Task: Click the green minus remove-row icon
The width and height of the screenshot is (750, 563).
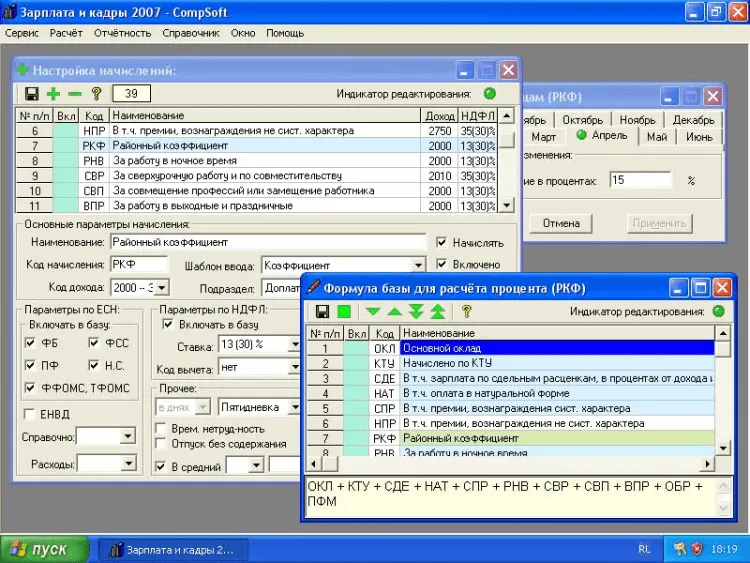Action: coord(74,94)
